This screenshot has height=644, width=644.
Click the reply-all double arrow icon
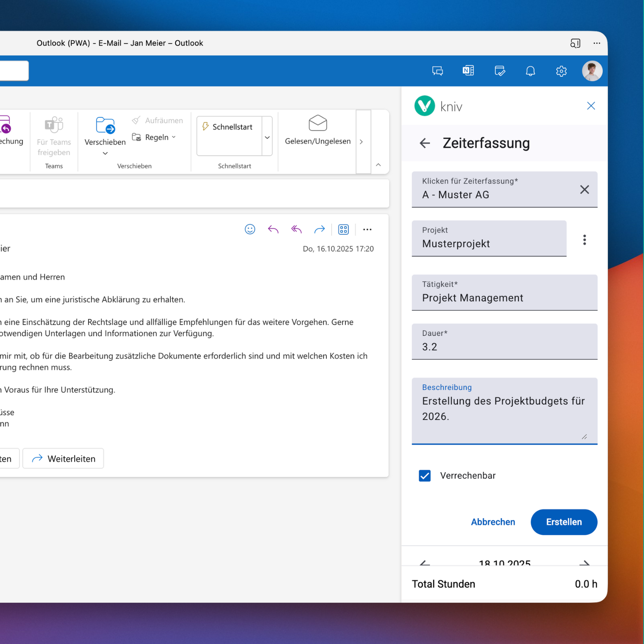296,229
